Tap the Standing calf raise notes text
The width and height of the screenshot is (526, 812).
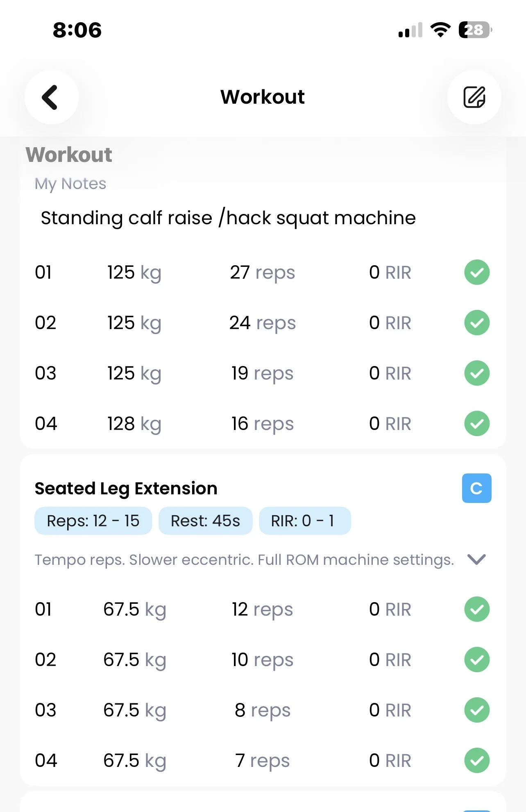click(228, 218)
